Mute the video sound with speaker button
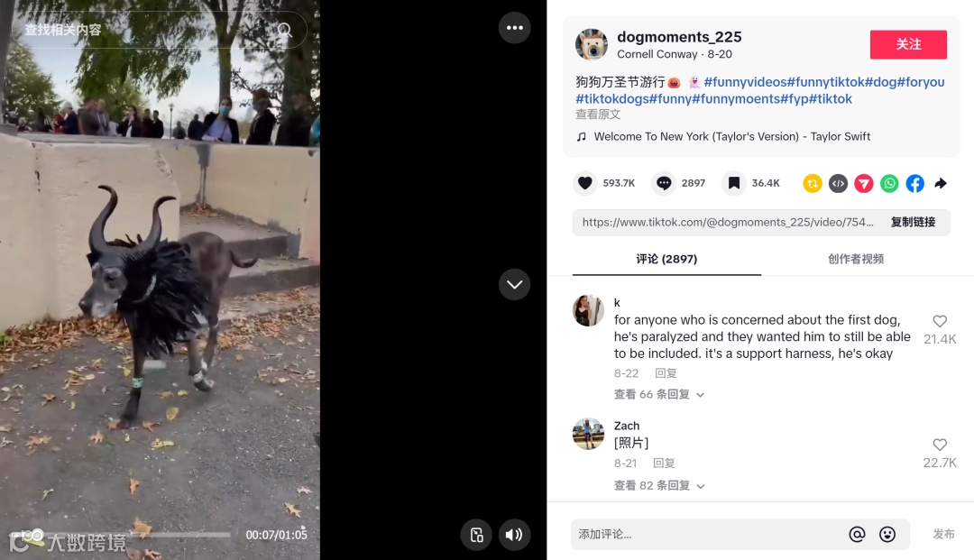974x560 pixels. [x=514, y=535]
